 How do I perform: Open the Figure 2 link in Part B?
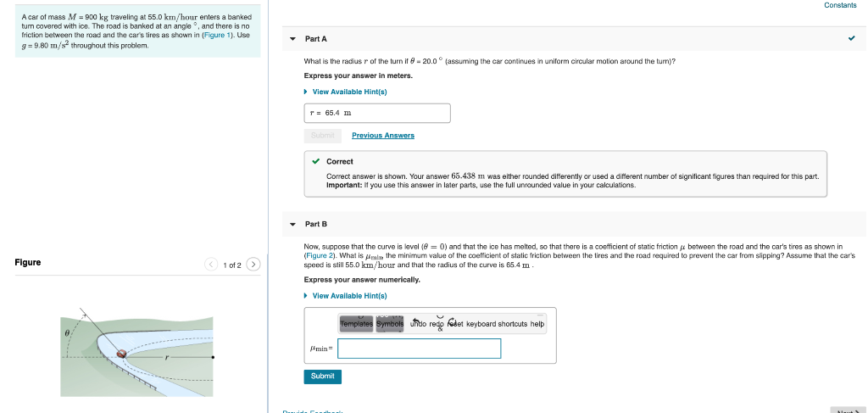[320, 256]
